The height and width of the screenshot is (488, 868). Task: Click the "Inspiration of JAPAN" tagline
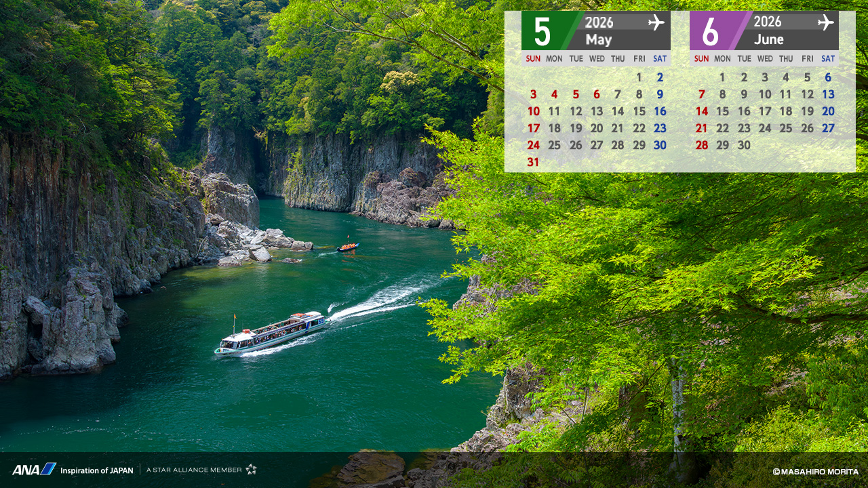[x=96, y=470]
